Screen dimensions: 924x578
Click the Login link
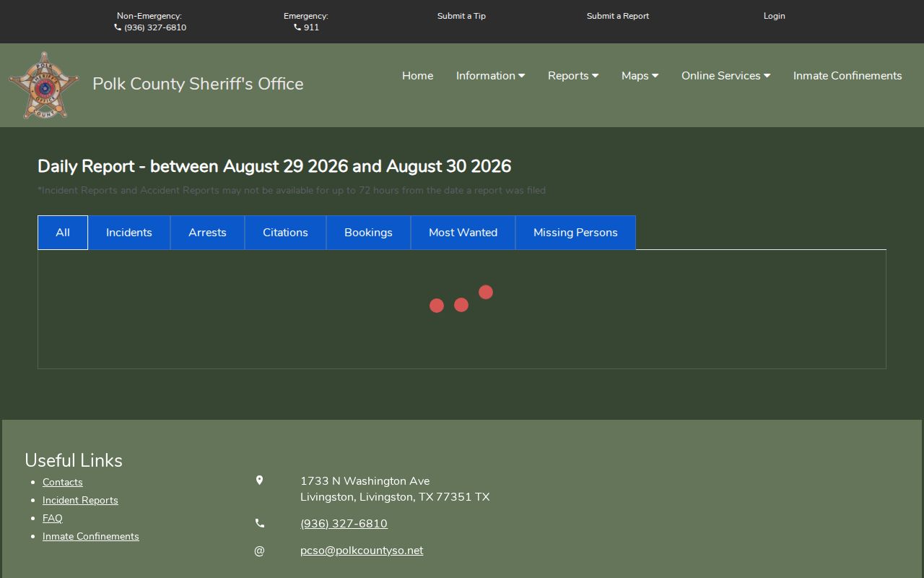click(775, 16)
